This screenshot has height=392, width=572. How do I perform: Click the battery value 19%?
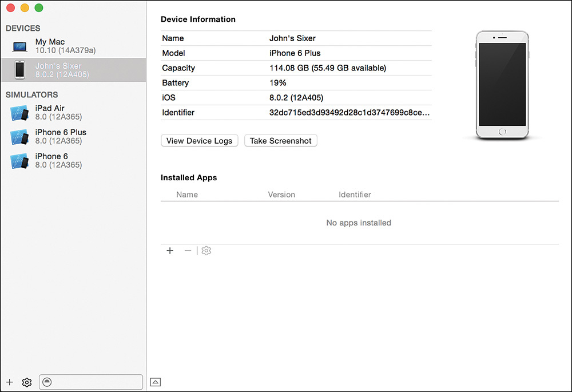click(277, 83)
